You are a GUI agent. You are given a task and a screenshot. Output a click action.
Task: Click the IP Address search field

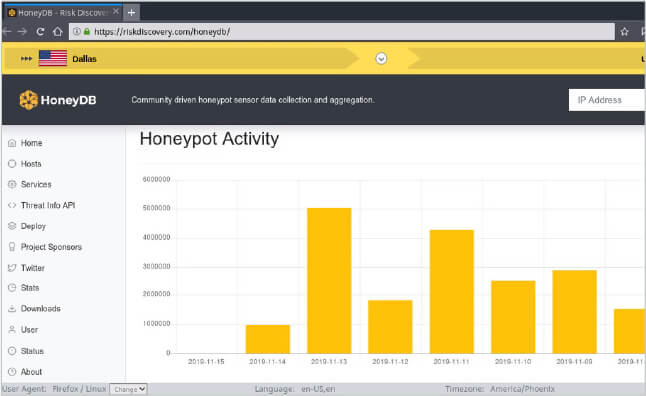[607, 100]
